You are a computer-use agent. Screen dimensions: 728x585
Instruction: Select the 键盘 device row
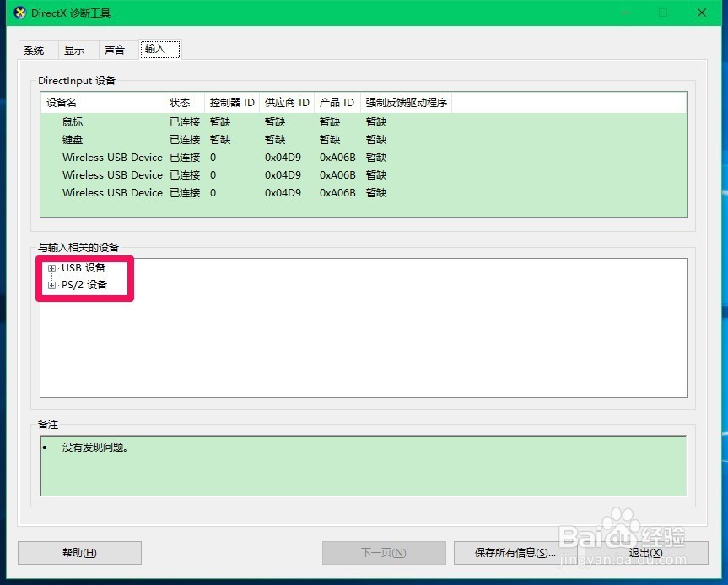[x=364, y=140]
